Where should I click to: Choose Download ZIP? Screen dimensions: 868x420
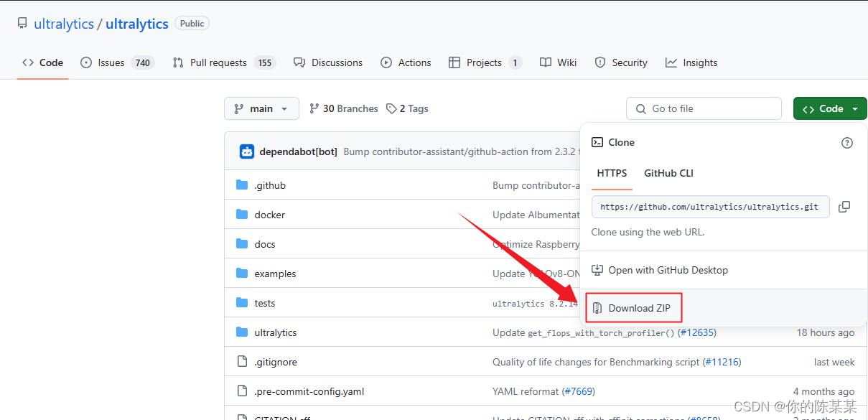[639, 308]
